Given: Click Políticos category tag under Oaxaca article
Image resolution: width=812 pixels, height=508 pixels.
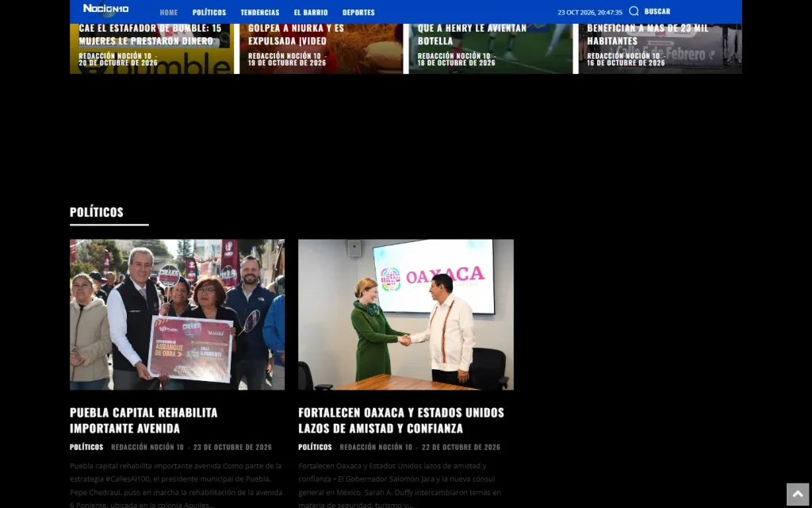Looking at the screenshot, I should pyautogui.click(x=315, y=447).
